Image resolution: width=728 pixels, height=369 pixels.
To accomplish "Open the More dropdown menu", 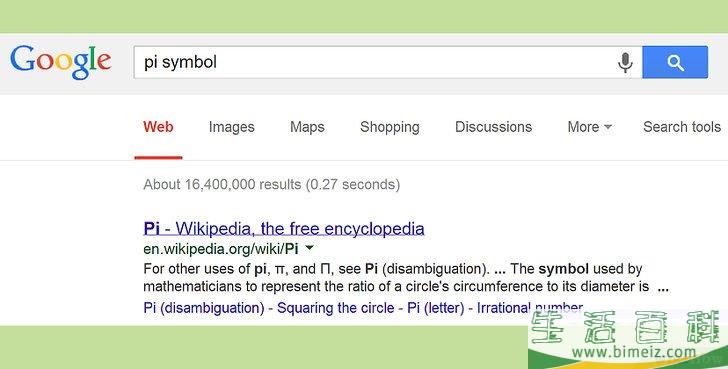I will point(589,127).
